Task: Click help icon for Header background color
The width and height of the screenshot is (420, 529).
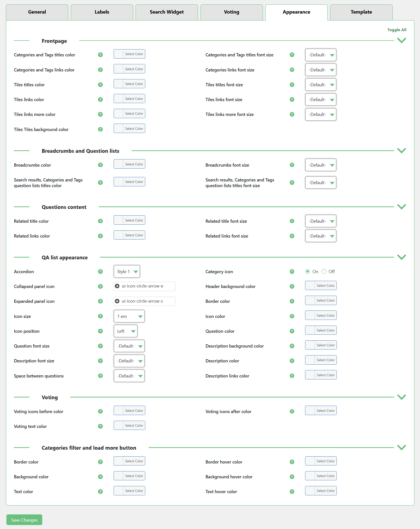Action: (x=292, y=287)
